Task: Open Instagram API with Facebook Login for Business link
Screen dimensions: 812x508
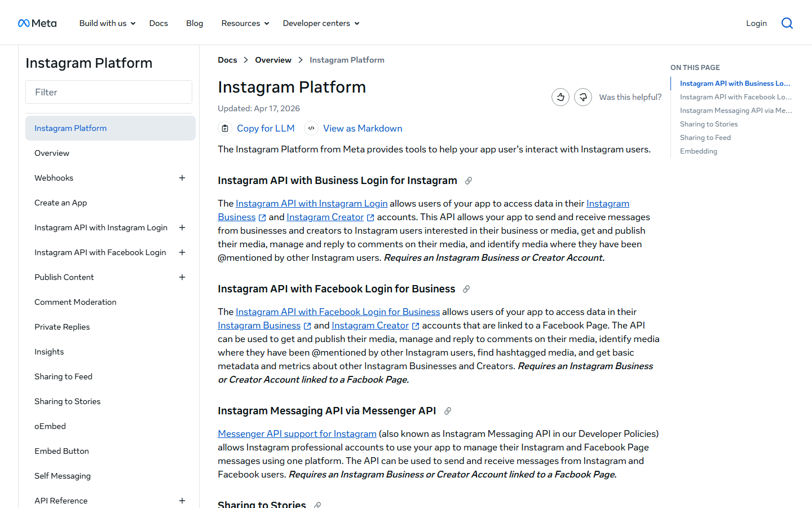Action: coord(338,312)
